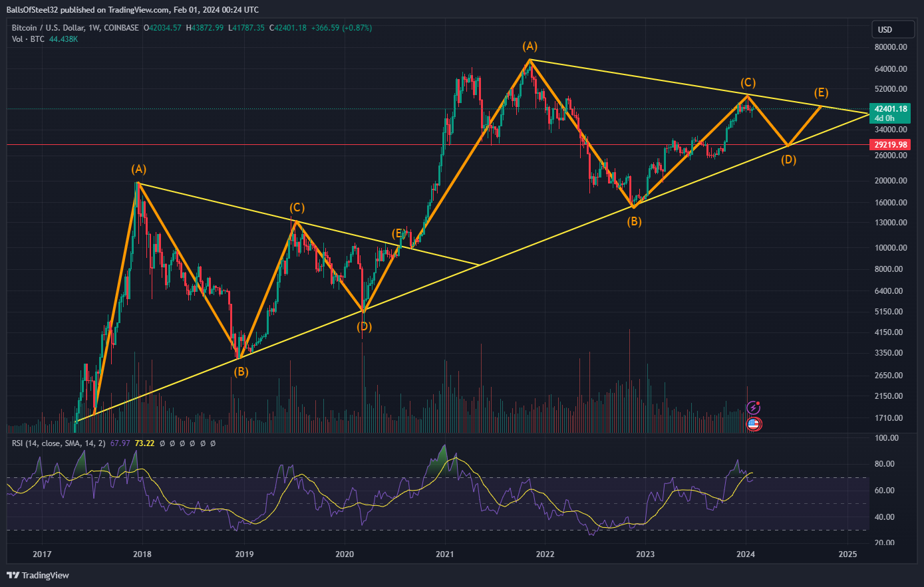Click the 20000.00 price axis label
Viewport: 924px width, 587px height.
point(891,181)
